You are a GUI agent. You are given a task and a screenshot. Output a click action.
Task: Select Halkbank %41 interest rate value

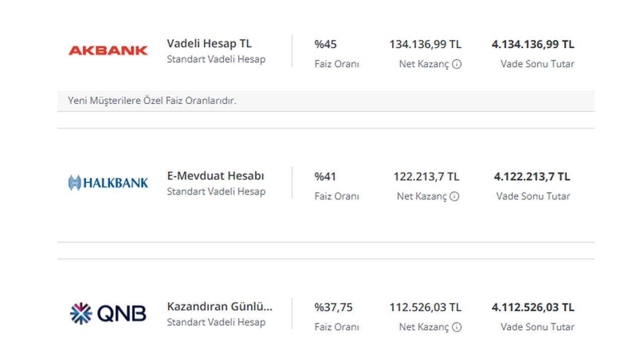pyautogui.click(x=325, y=176)
